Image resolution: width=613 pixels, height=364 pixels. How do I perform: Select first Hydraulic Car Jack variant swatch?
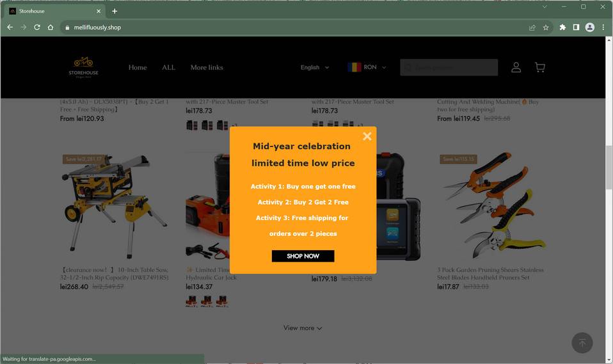coord(191,301)
